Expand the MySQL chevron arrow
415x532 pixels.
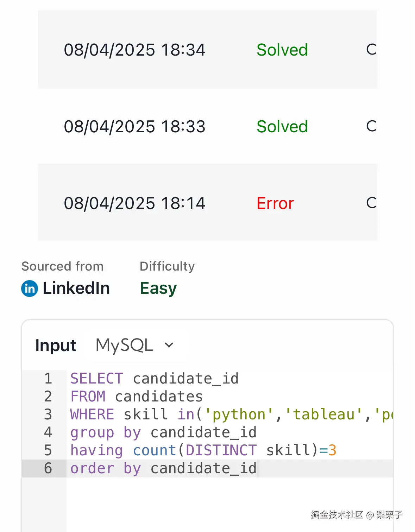169,345
